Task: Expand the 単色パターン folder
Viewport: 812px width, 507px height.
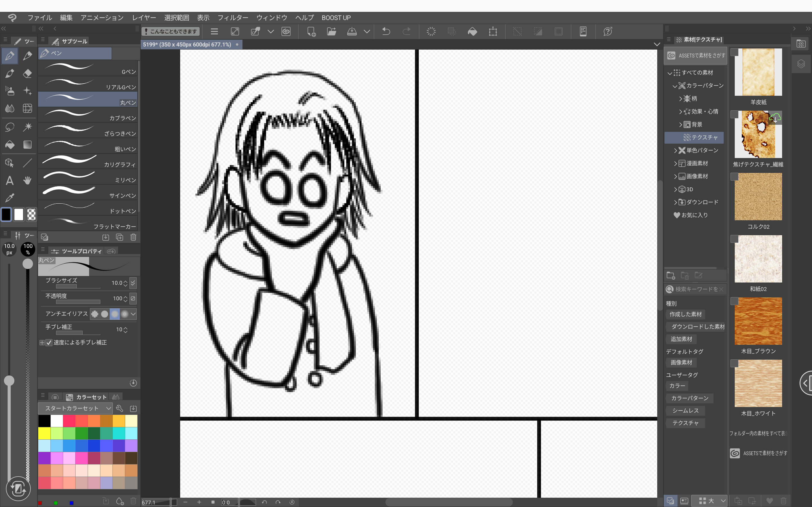Action: pyautogui.click(x=676, y=151)
